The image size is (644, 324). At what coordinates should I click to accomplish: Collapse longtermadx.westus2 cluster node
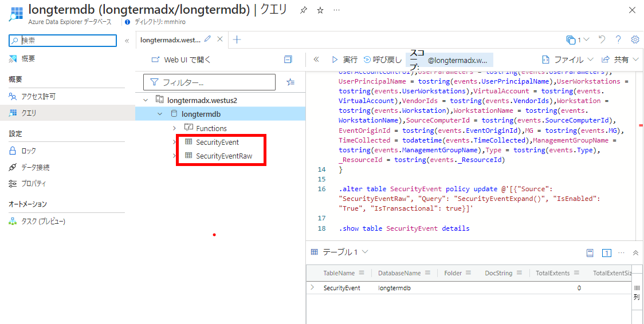point(146,100)
